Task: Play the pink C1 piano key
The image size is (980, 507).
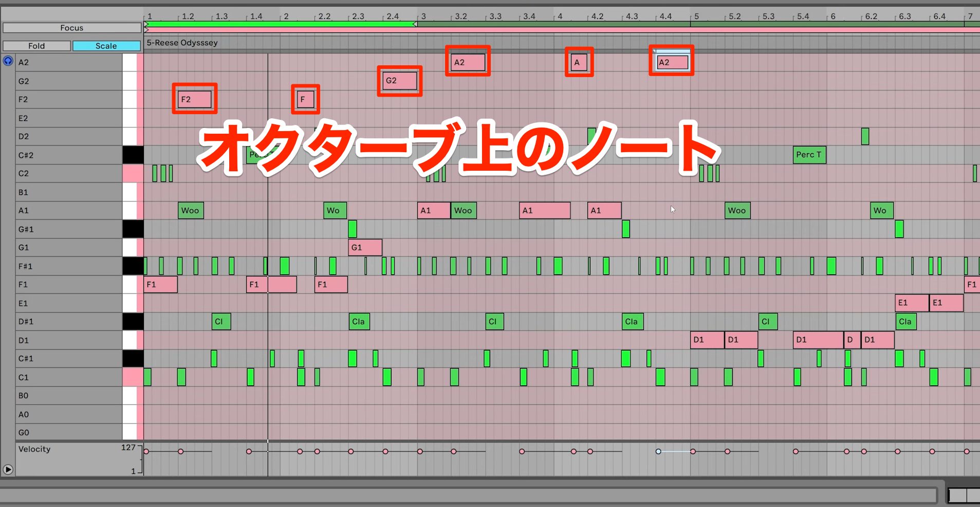Action: coord(133,377)
